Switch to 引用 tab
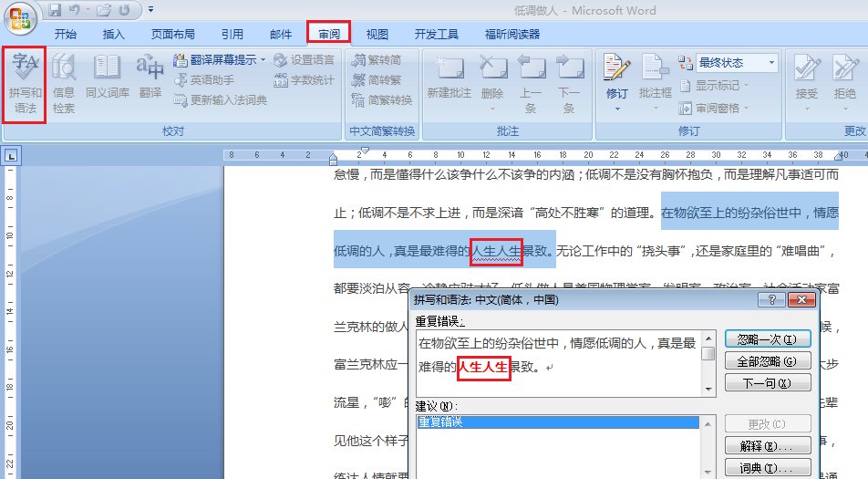The height and width of the screenshot is (479, 868). 232,35
